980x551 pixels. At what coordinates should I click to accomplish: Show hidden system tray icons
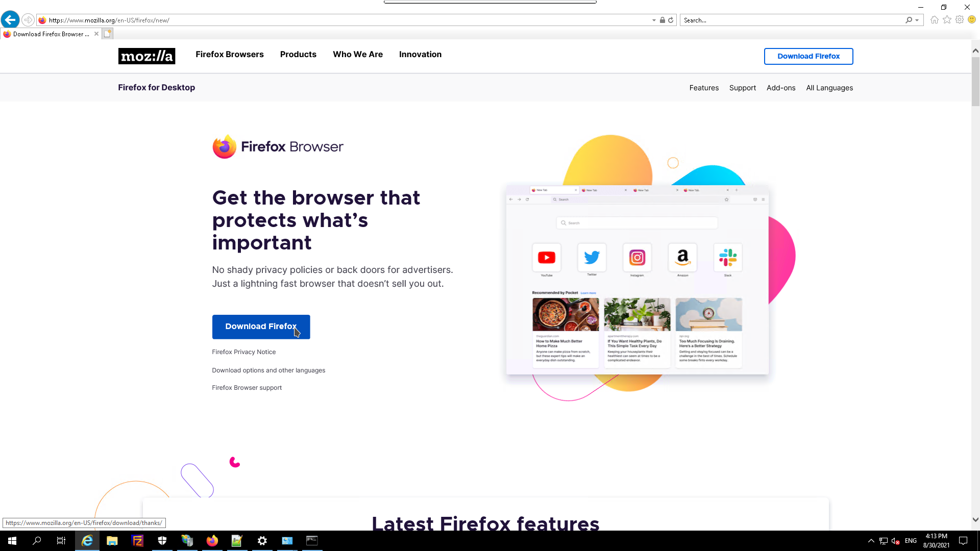[871, 541]
